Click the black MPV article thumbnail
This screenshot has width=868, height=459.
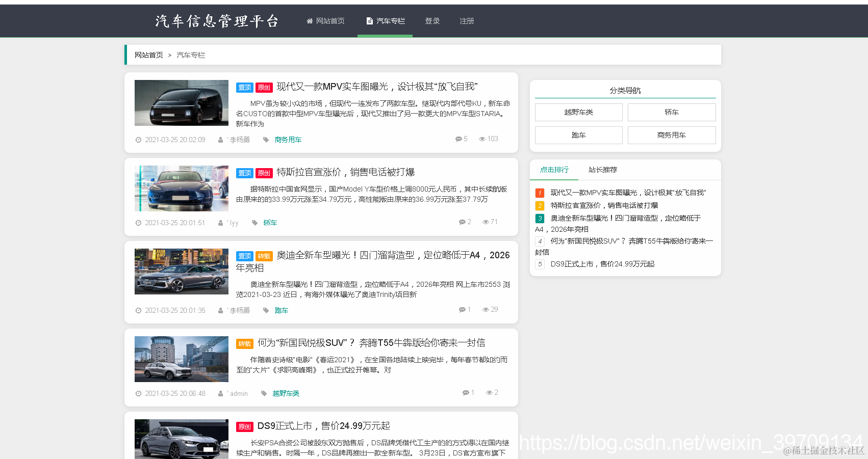click(182, 103)
